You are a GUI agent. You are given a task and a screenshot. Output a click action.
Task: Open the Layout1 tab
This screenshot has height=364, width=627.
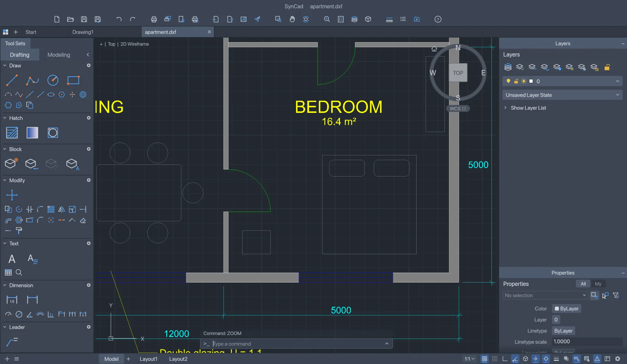(x=148, y=359)
